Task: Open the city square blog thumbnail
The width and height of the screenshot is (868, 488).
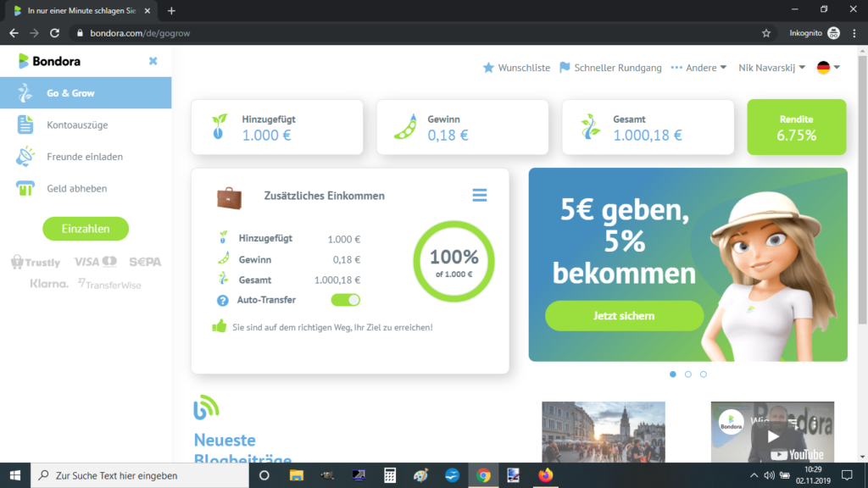Action: tap(604, 432)
